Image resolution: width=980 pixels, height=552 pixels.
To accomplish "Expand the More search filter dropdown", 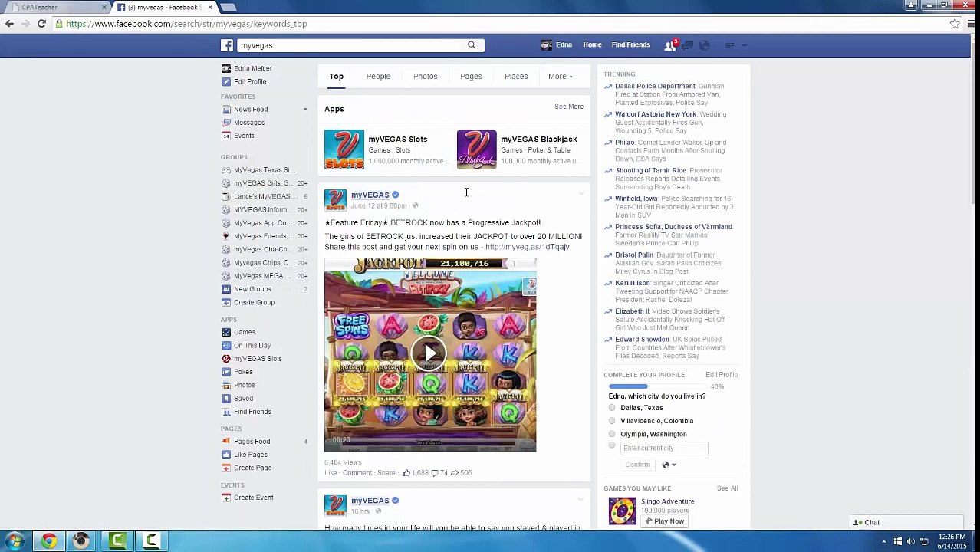I will 560,77.
